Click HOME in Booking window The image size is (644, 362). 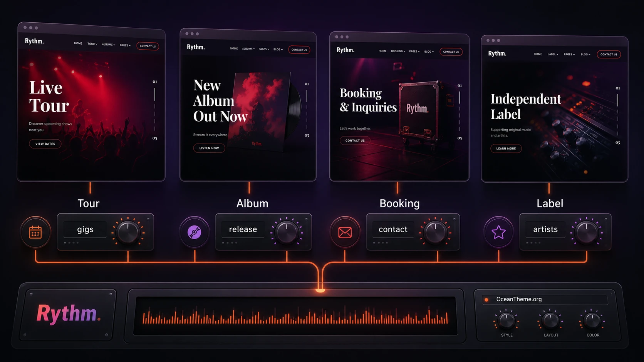(x=382, y=51)
